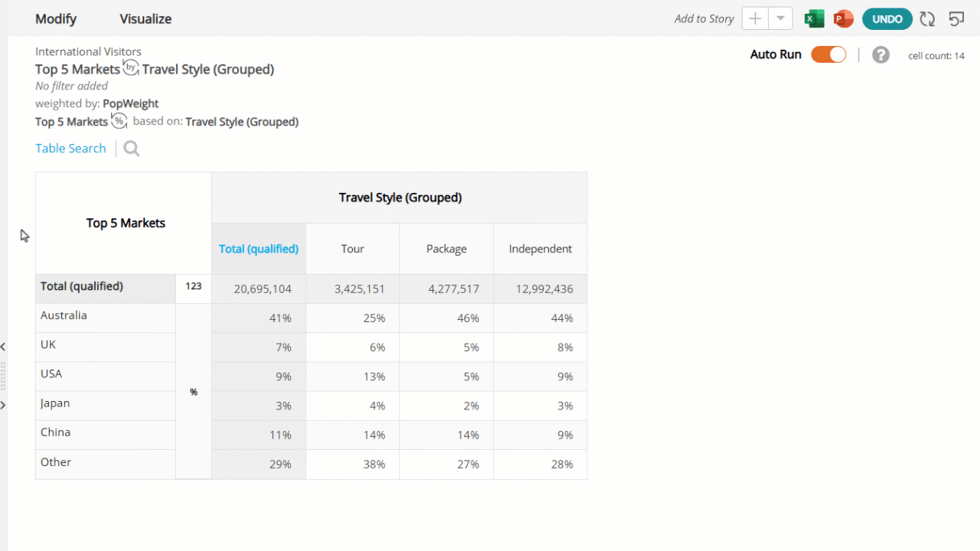Click the pop-out window icon in top right

point(956,19)
